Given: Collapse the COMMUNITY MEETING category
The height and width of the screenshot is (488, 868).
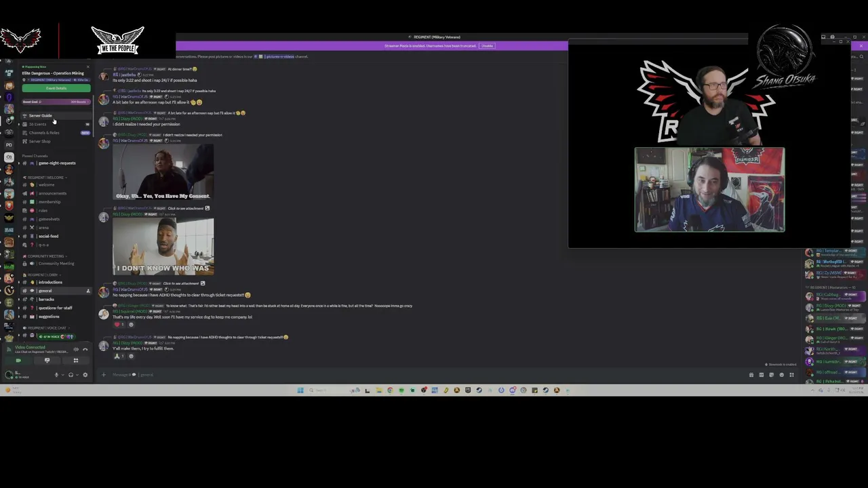Looking at the screenshot, I should pyautogui.click(x=44, y=256).
